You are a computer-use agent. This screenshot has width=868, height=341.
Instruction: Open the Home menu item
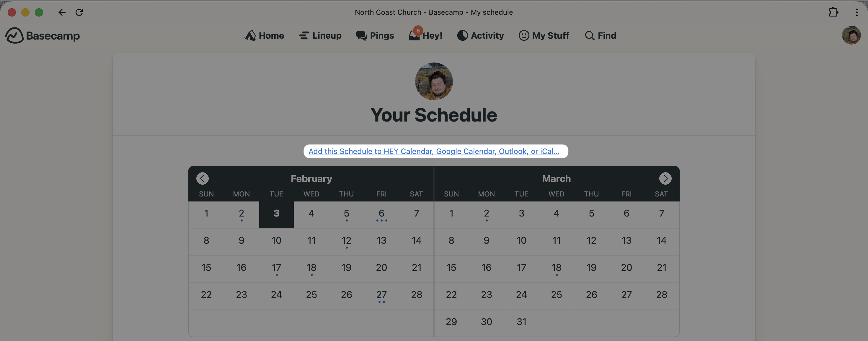point(265,36)
